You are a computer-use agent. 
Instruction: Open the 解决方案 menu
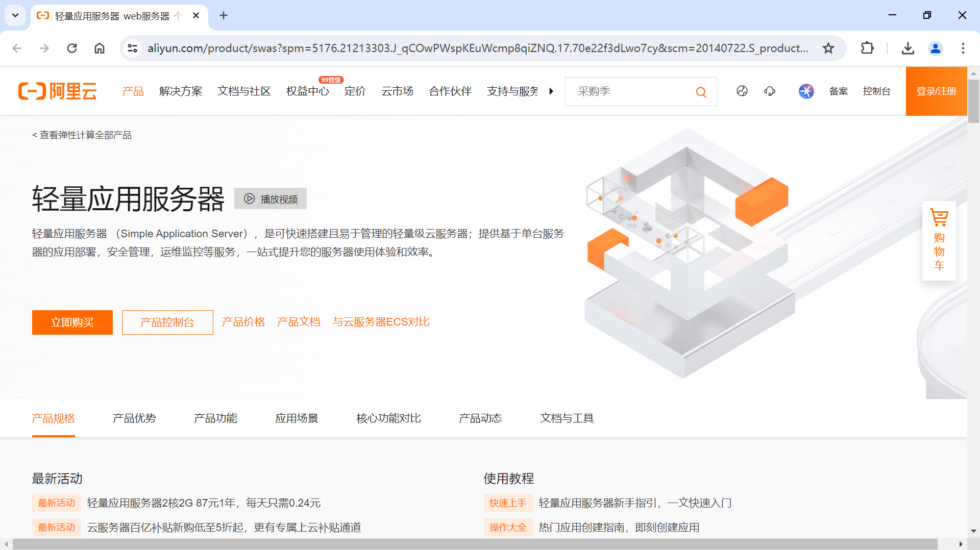(x=181, y=91)
